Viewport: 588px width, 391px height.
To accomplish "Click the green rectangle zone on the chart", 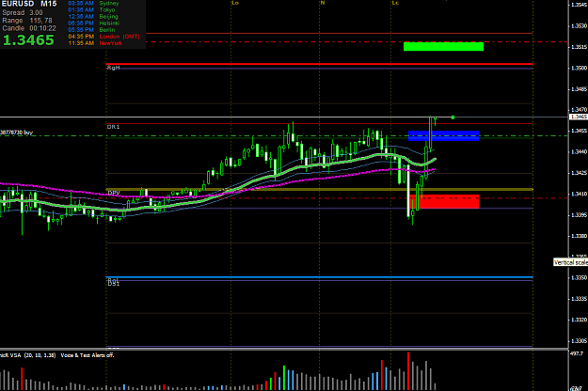I will click(x=443, y=46).
